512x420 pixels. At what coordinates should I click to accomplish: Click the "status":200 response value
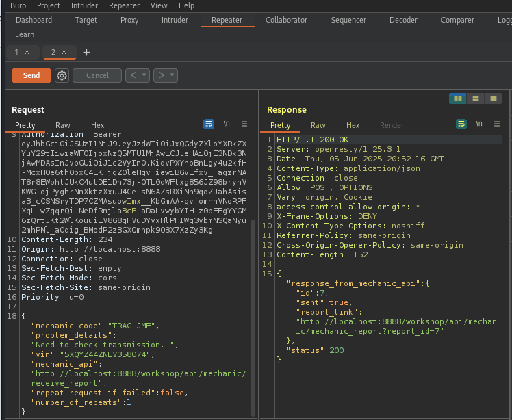[x=315, y=350]
